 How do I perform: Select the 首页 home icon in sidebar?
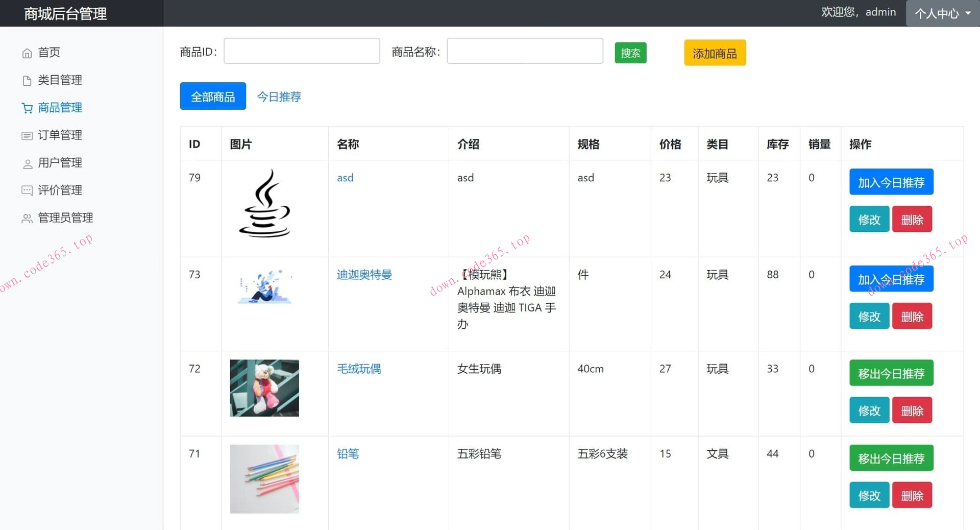[x=27, y=52]
